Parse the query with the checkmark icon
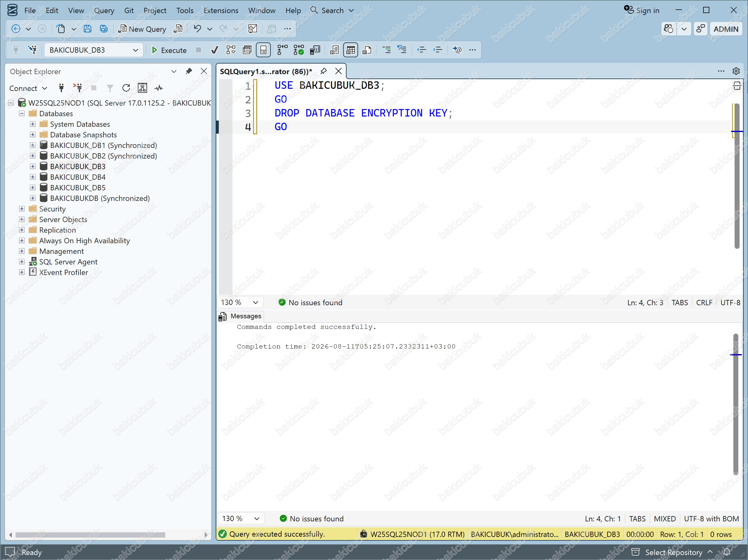Image resolution: width=748 pixels, height=560 pixels. pos(214,50)
